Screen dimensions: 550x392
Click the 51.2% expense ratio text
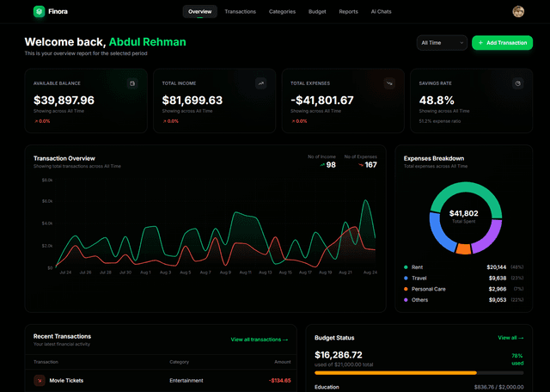click(440, 121)
